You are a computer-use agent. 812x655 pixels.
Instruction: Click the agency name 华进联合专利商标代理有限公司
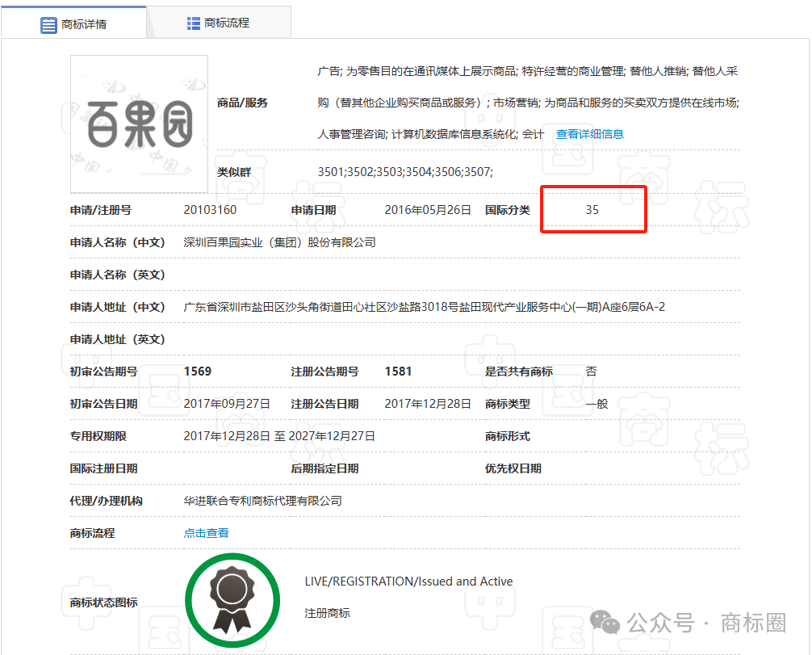point(262,500)
